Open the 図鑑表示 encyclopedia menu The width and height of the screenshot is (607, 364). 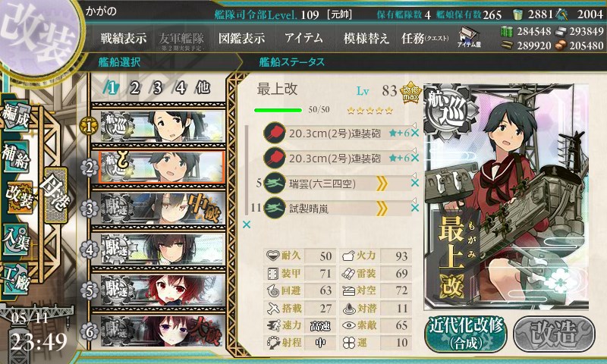[241, 38]
